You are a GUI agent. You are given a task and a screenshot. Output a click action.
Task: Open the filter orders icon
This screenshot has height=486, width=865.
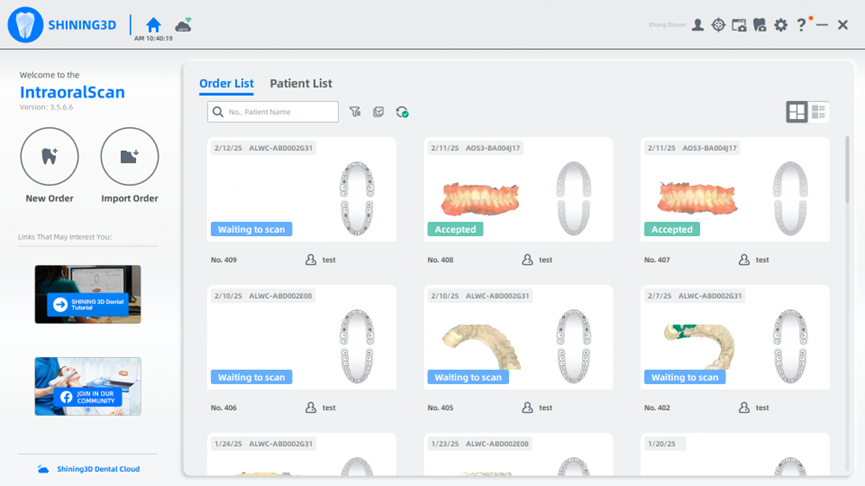coord(355,112)
